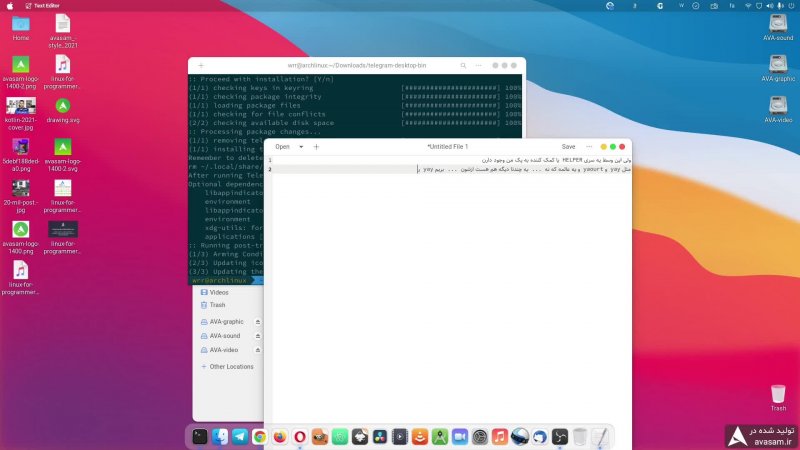This screenshot has height=450, width=800.
Task: Click the Save button
Action: (568, 147)
